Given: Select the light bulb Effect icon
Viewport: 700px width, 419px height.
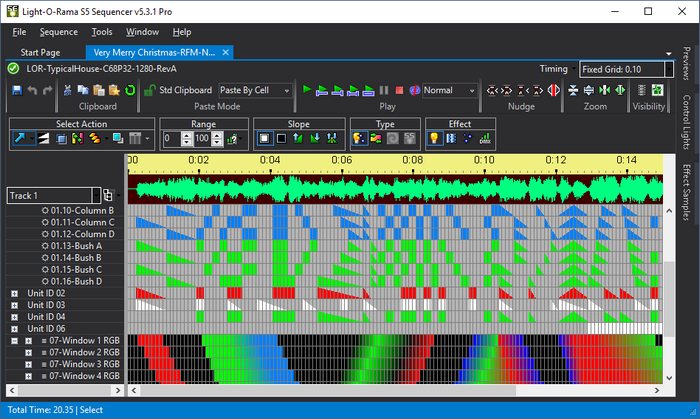Looking at the screenshot, I should point(435,138).
